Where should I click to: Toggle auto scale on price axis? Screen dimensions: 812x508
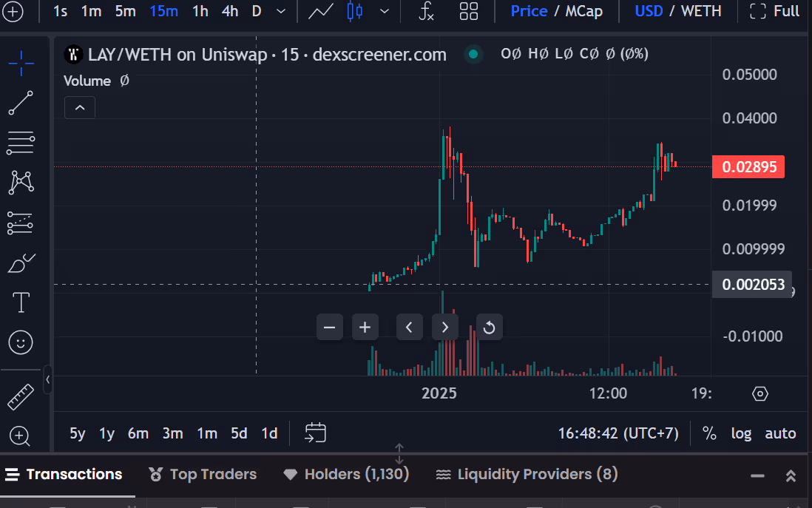tap(780, 433)
